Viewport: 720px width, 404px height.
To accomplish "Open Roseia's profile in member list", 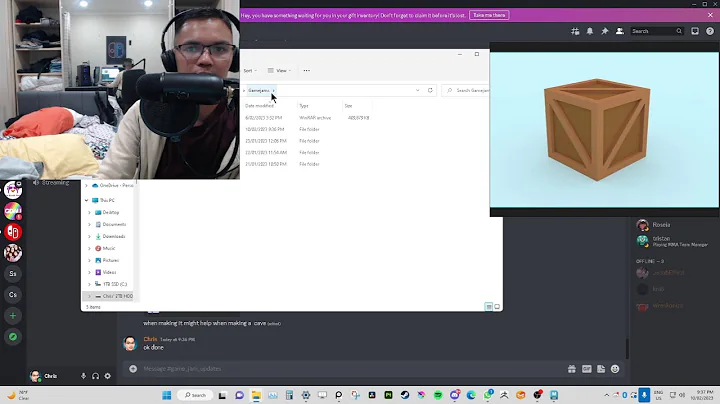I will point(661,225).
